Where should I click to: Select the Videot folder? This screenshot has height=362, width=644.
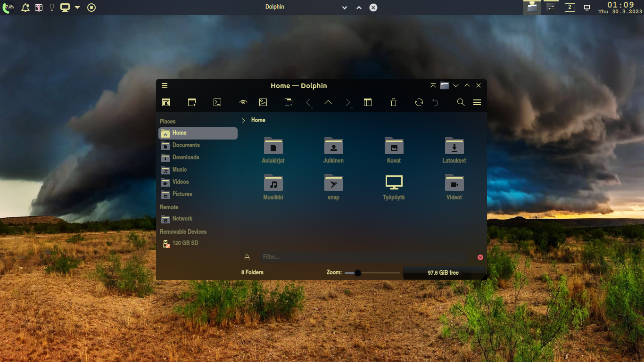click(454, 187)
